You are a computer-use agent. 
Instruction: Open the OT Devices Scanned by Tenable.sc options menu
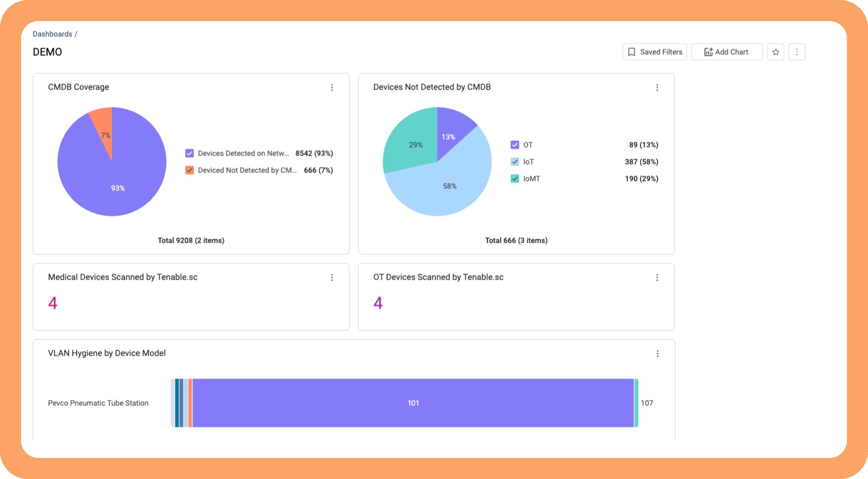(x=657, y=277)
